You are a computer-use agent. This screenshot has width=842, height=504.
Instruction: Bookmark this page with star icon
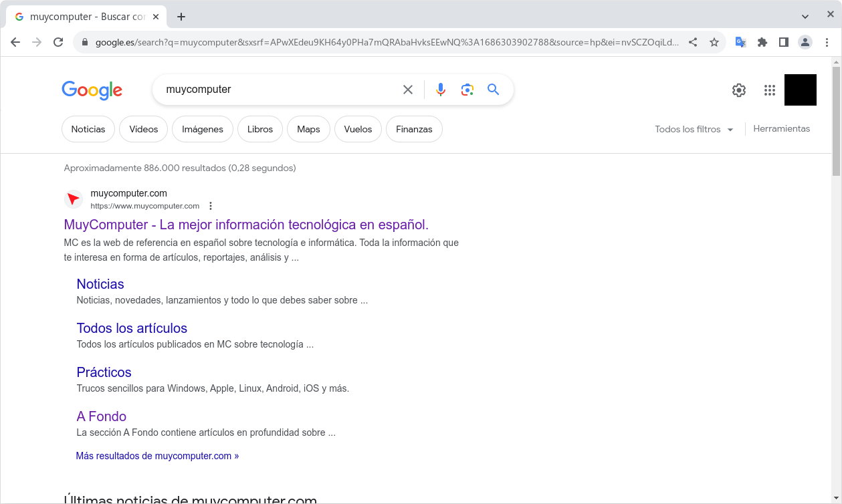coord(714,42)
